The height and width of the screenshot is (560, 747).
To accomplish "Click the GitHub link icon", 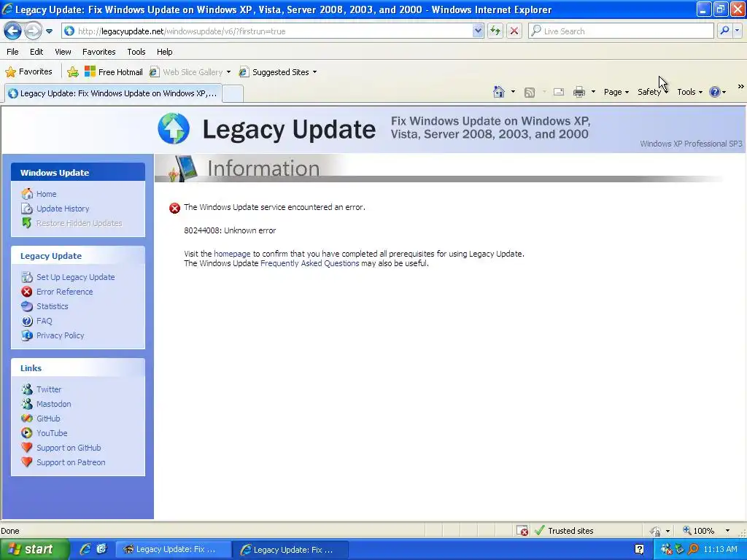I will coord(27,419).
